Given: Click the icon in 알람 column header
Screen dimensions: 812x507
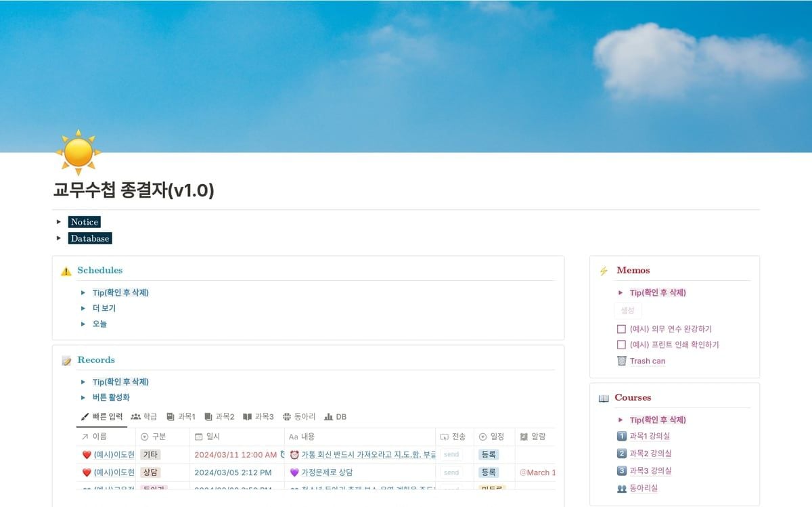Looking at the screenshot, I should (x=524, y=437).
